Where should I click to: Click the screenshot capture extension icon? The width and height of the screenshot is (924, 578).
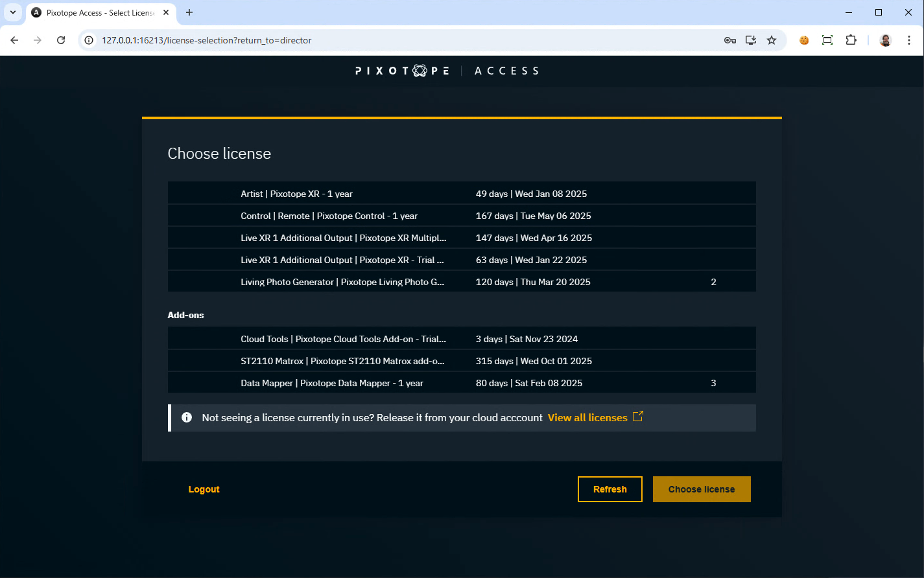coord(827,40)
